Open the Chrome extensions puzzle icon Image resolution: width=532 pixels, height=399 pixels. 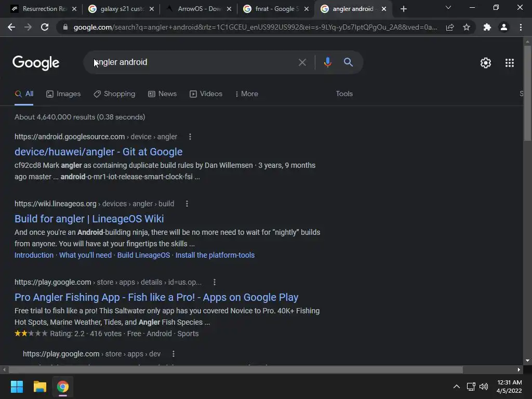click(x=487, y=27)
